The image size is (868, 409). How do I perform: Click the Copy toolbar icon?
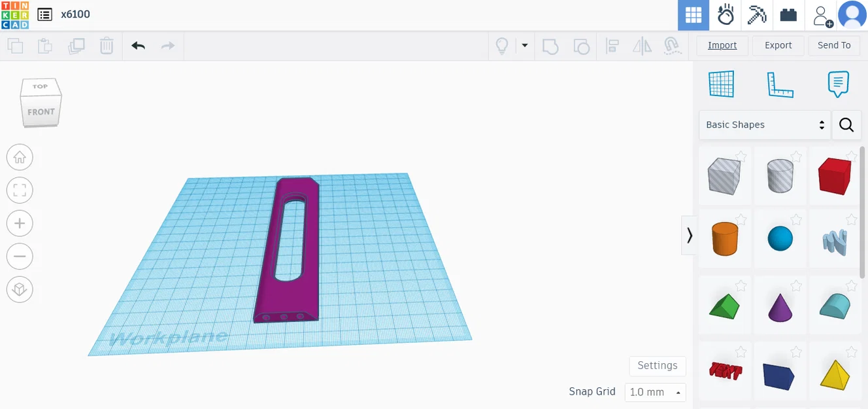click(15, 46)
